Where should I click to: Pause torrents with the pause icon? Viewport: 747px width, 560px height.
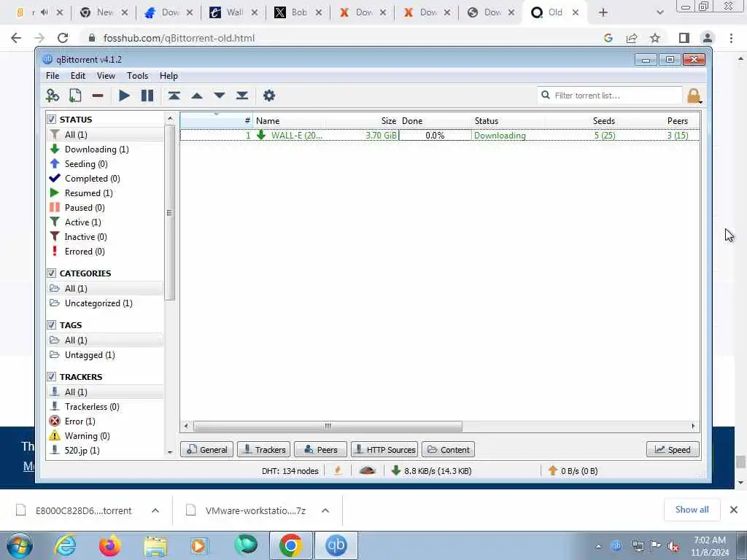click(x=147, y=96)
